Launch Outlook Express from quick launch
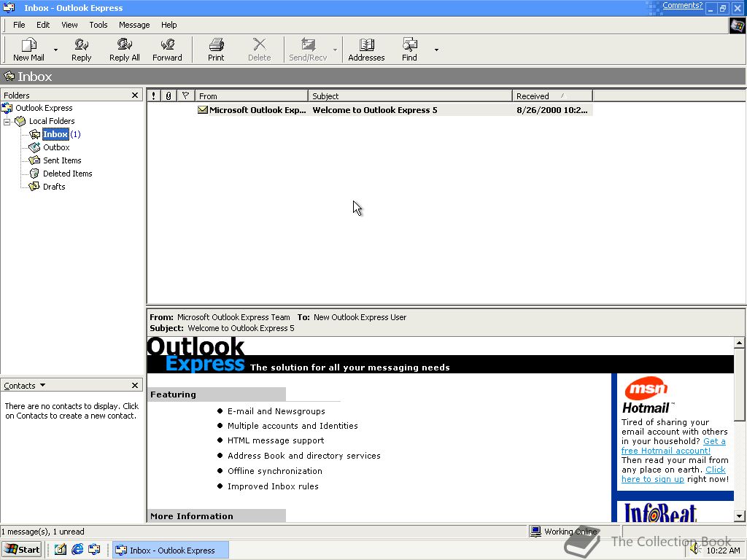Viewport: 747px width, 560px height. coord(94,550)
